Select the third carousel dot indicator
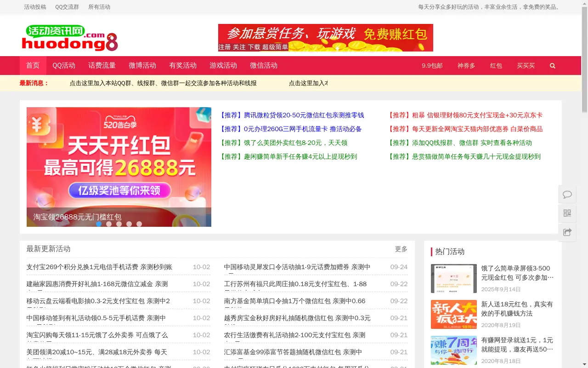 click(119, 224)
